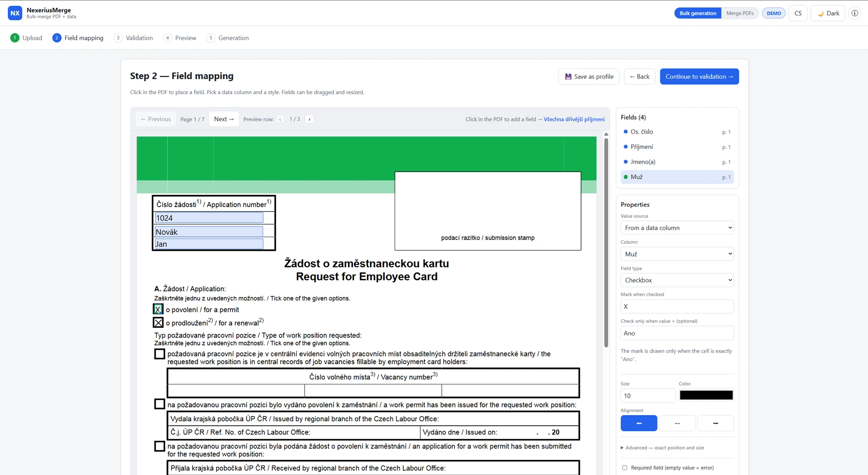Select Muž field in list
868x475 pixels.
pos(677,177)
